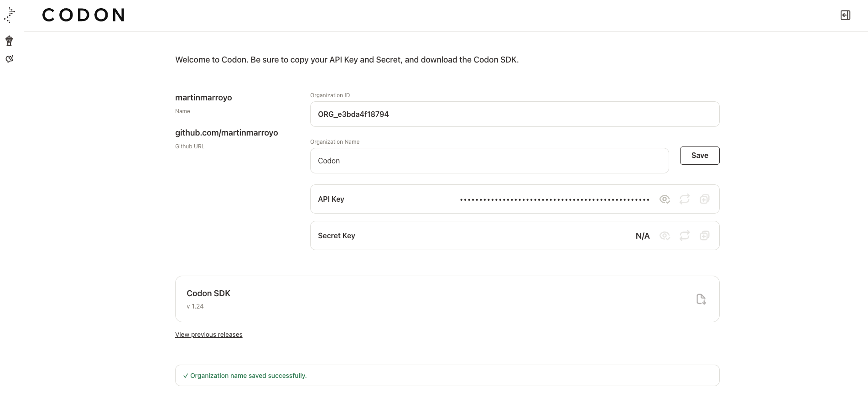Regenerate the API Key using rotate arrows

pyautogui.click(x=685, y=199)
